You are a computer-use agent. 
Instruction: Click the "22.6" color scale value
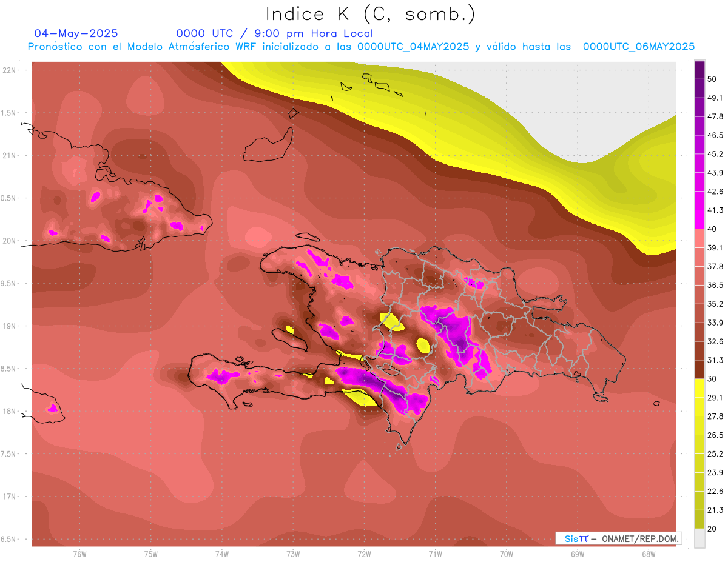tap(715, 492)
